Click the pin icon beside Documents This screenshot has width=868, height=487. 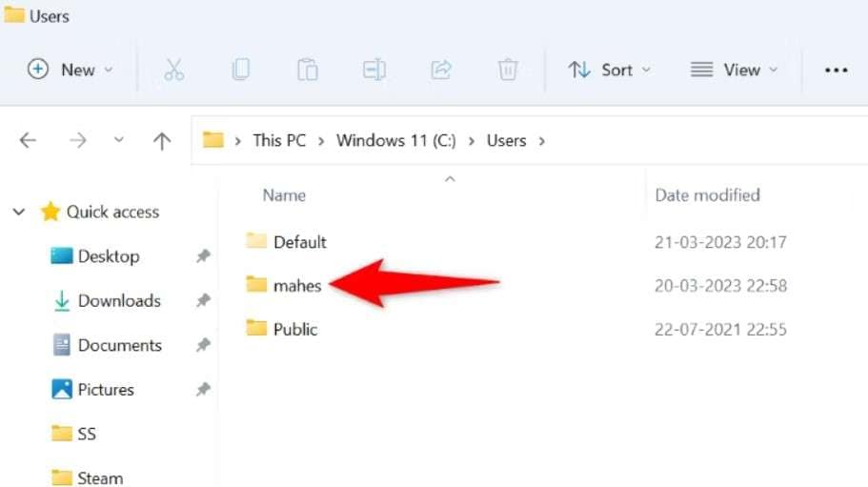tap(203, 345)
